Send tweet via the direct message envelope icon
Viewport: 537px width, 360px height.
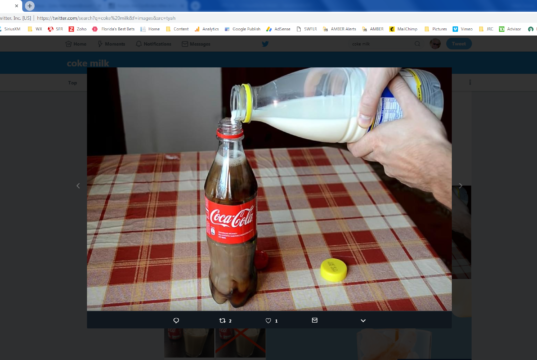[314, 320]
